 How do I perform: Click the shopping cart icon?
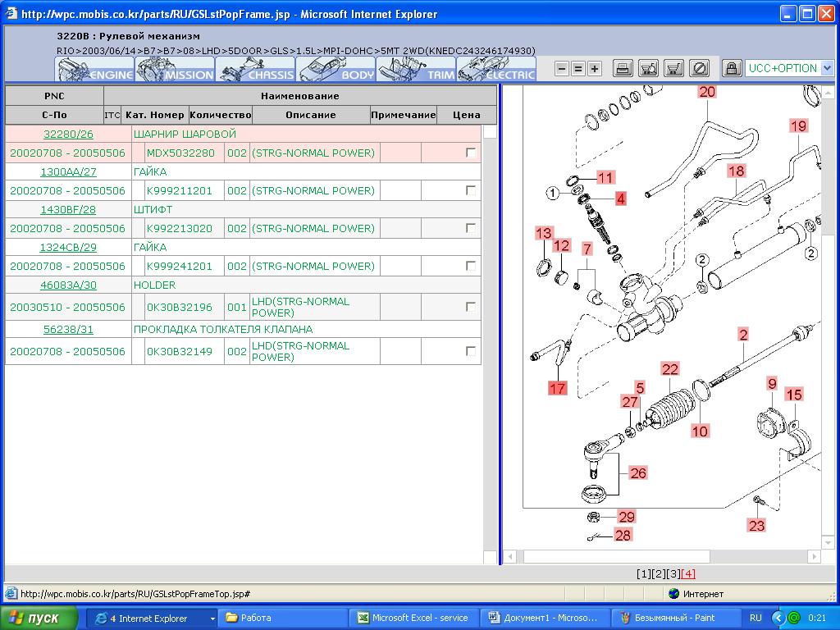point(673,68)
